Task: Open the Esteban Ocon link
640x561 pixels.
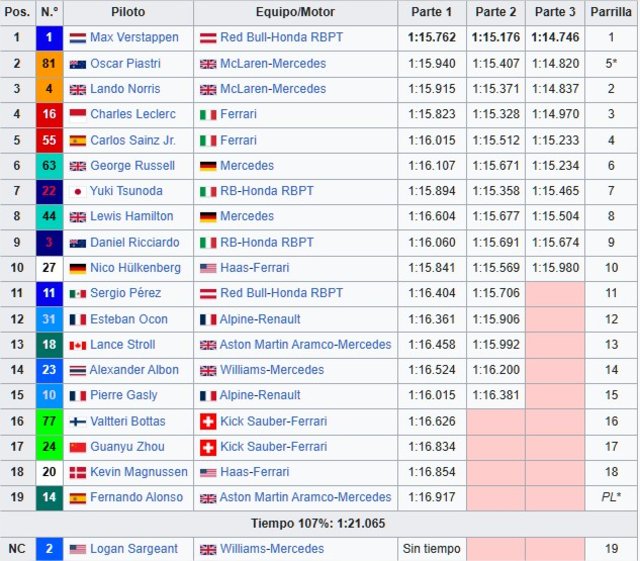Action: (129, 319)
